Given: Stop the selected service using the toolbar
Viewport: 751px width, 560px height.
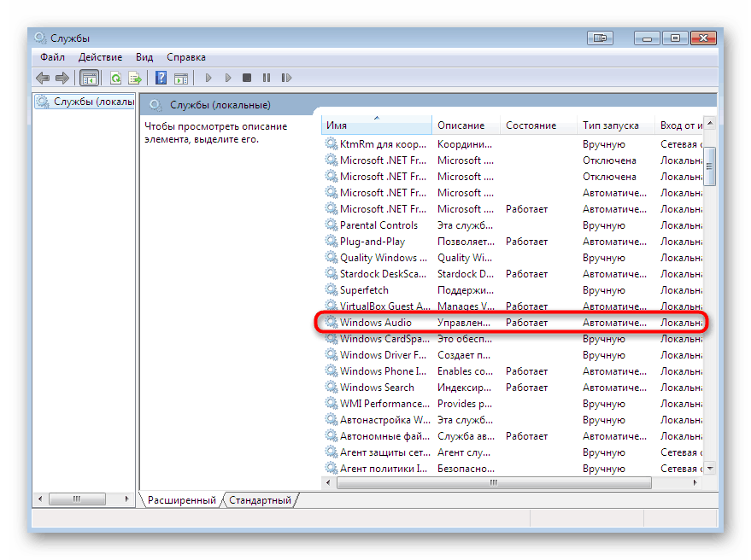Looking at the screenshot, I should pyautogui.click(x=246, y=78).
